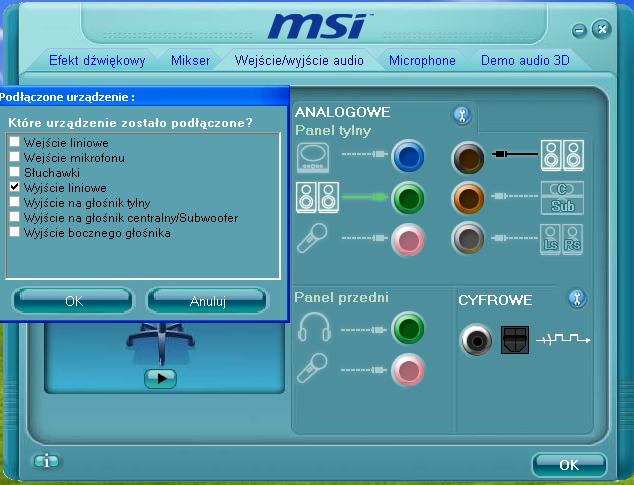Click the 'ANALOGOWE' section label
634x485 pixels.
[x=342, y=112]
